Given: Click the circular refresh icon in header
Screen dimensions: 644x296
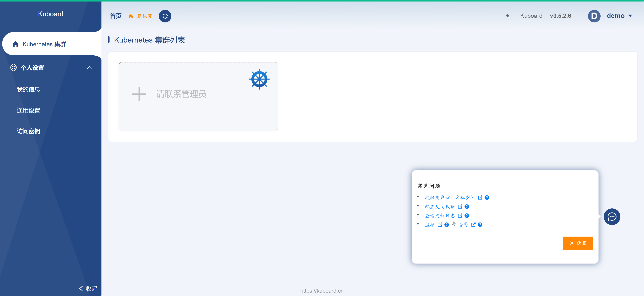Looking at the screenshot, I should 165,16.
